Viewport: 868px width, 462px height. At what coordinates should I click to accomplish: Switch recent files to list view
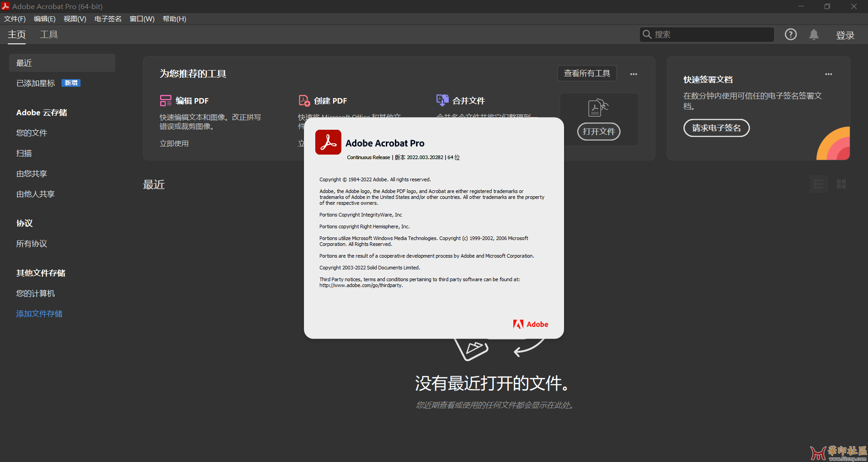tap(819, 184)
